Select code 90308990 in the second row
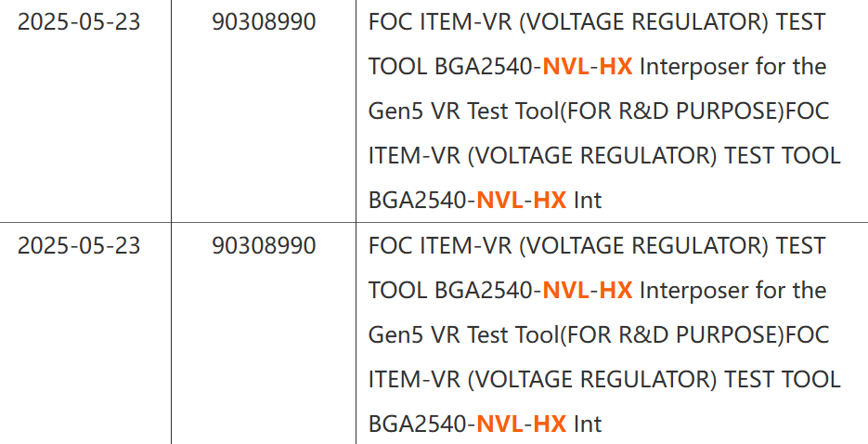Screen dimensions: 868x444 tap(264, 246)
